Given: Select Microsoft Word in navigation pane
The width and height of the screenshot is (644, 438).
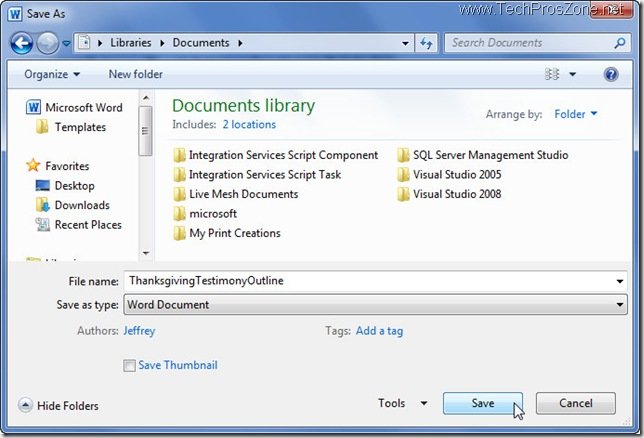Looking at the screenshot, I should 83,108.
